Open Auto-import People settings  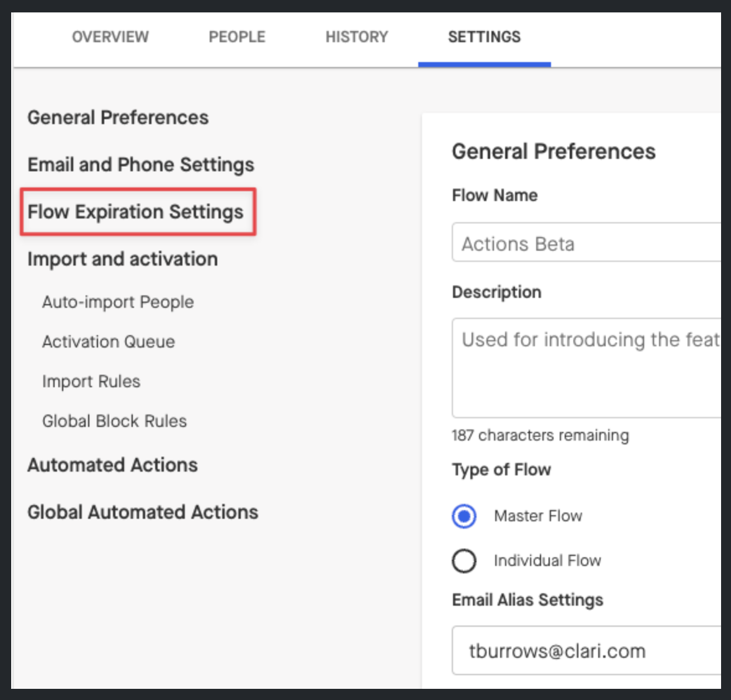[x=117, y=302]
